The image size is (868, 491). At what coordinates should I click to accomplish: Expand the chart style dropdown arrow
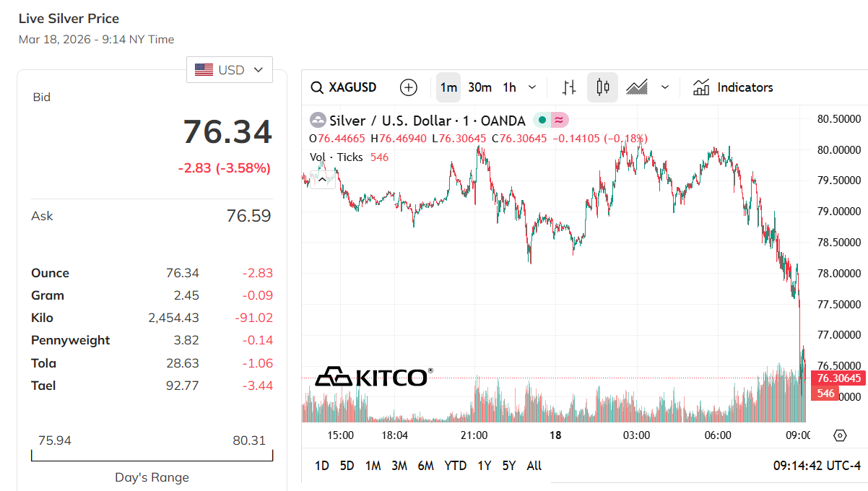665,87
